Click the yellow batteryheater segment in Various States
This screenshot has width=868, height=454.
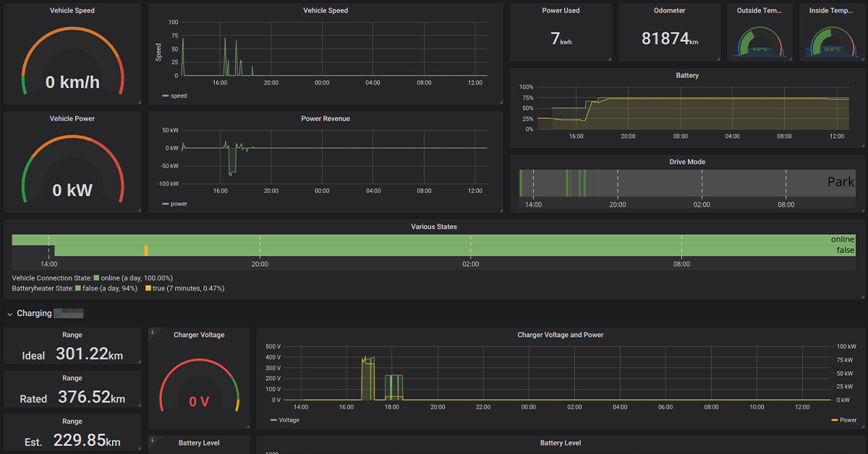pyautogui.click(x=146, y=250)
